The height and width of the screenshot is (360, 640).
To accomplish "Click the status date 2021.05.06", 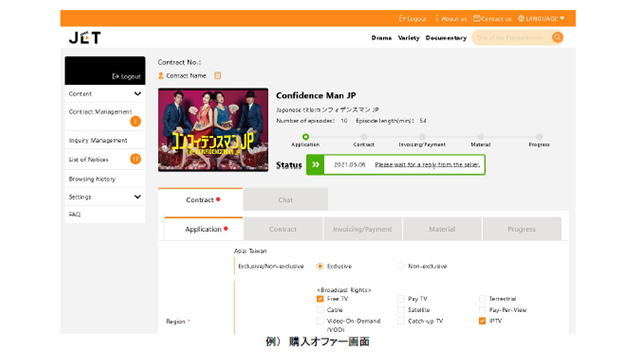I will pyautogui.click(x=349, y=164).
